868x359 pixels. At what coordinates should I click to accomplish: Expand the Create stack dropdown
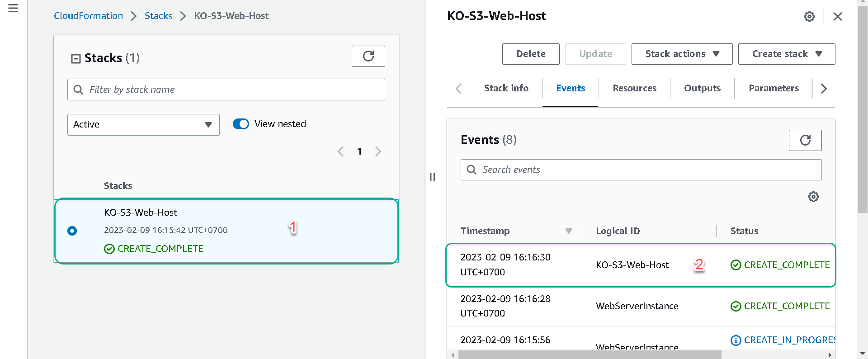(x=786, y=54)
